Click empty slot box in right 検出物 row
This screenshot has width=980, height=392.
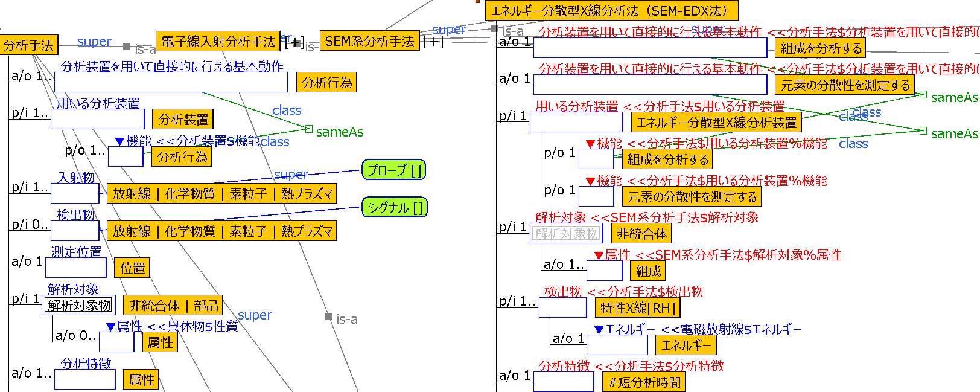coord(563,308)
